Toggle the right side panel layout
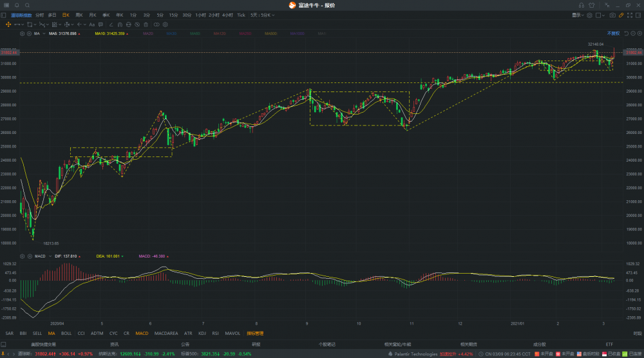 639,14
